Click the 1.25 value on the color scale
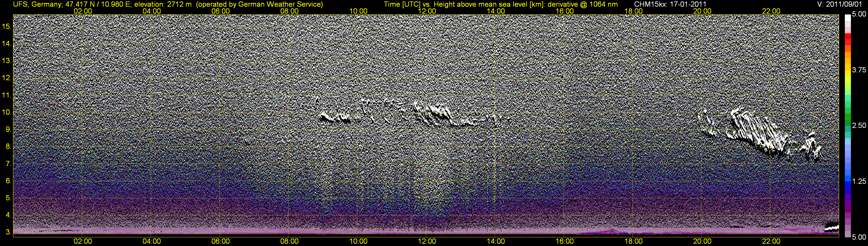The image size is (868, 246). pos(859,181)
